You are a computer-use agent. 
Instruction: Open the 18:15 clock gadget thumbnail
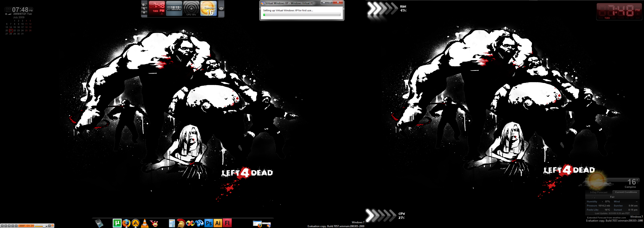click(x=174, y=8)
